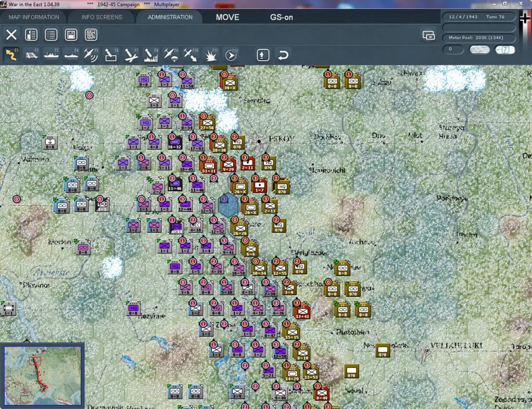532x409 pixels.
Task: Select the red unit labeled 9=29
Action: (x=228, y=164)
